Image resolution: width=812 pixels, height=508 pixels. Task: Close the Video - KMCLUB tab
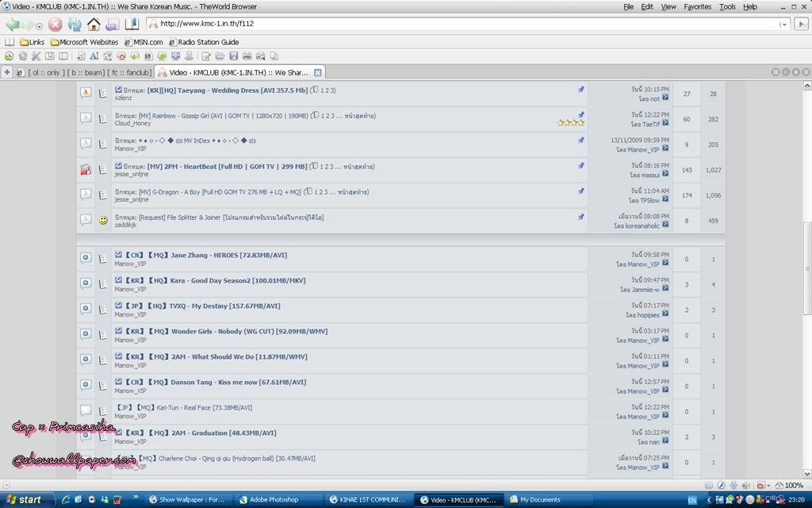[318, 72]
